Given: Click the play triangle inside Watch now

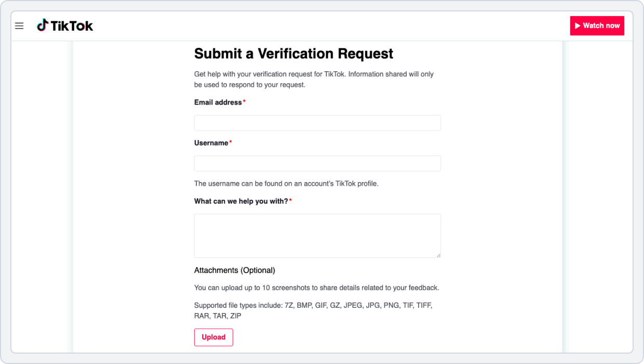Looking at the screenshot, I should click(578, 25).
